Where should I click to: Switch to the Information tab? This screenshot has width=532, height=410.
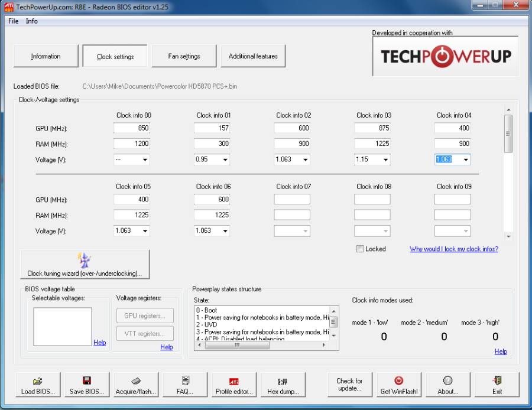(46, 56)
